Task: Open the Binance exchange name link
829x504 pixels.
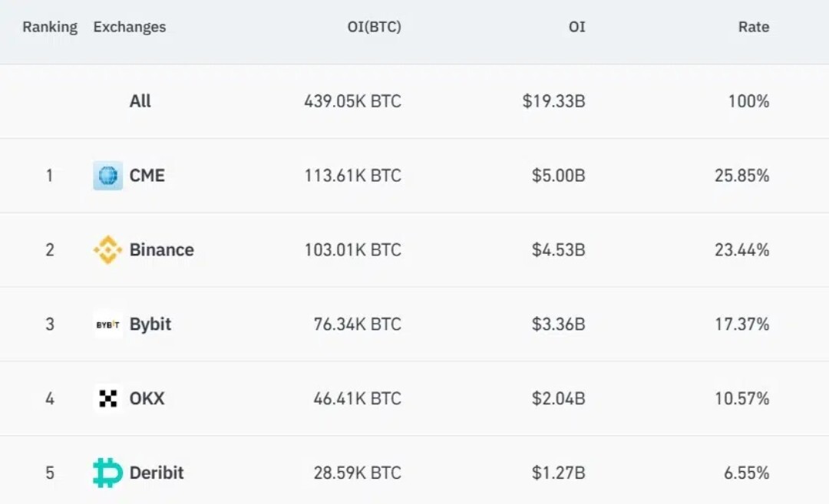Action: pos(162,250)
